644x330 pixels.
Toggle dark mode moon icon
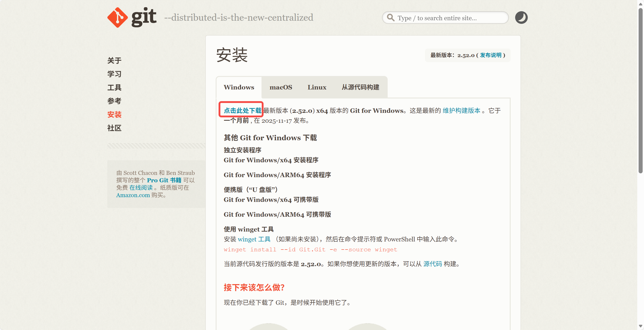click(521, 18)
